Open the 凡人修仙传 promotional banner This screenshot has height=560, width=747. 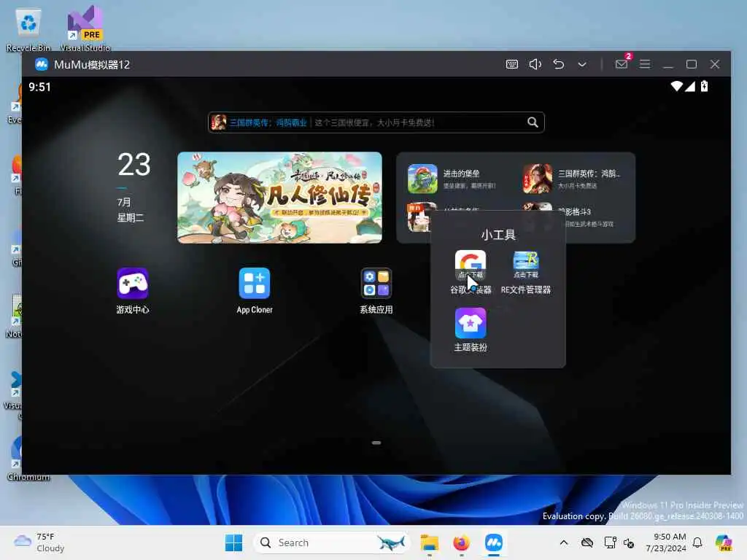tap(279, 198)
